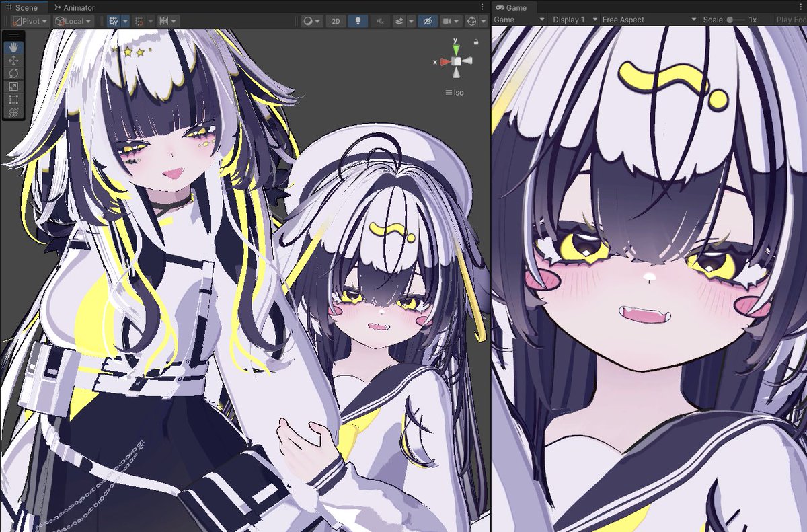Image resolution: width=807 pixels, height=532 pixels.
Task: Toggle hidden objects visibility eye icon
Action: pos(426,21)
